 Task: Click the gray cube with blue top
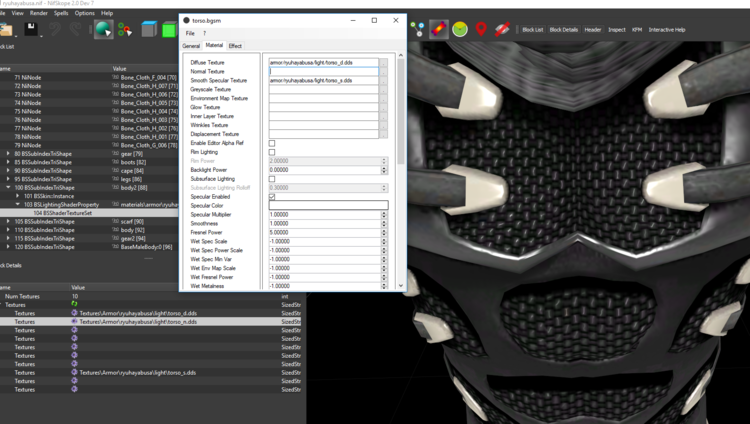tap(149, 30)
